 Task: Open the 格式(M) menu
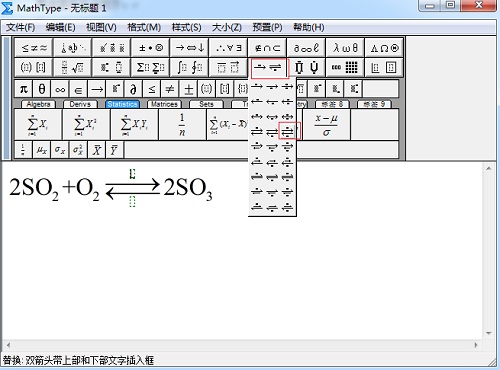tap(144, 27)
